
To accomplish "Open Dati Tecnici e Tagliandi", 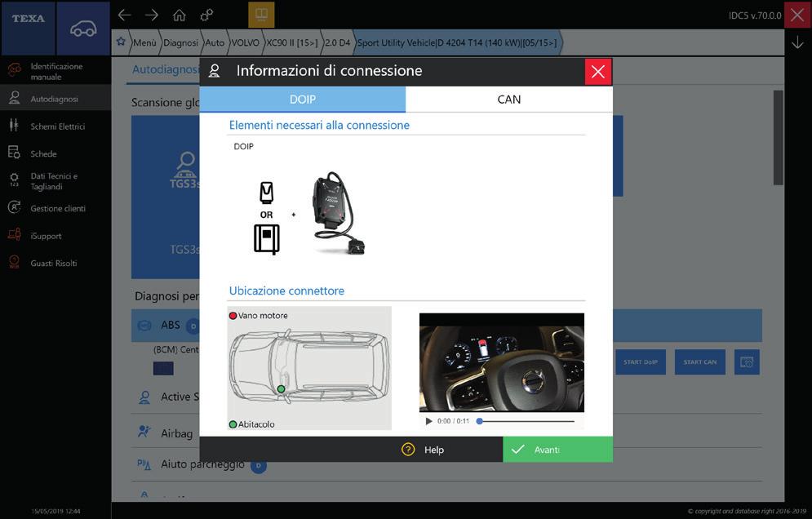I will click(x=55, y=181).
